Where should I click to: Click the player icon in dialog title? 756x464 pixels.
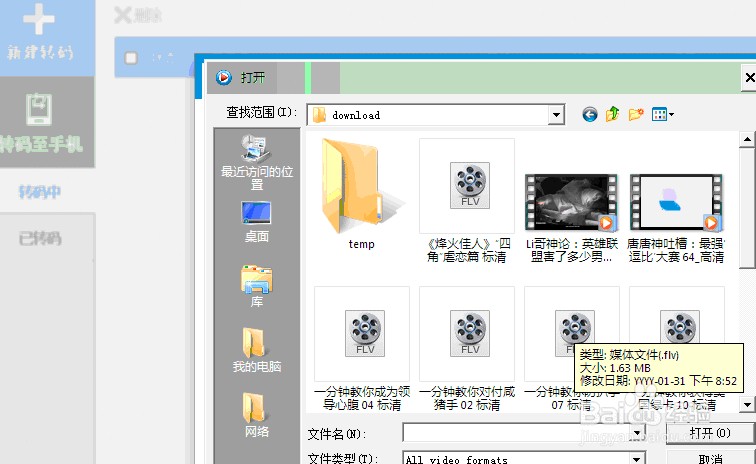pyautogui.click(x=223, y=77)
